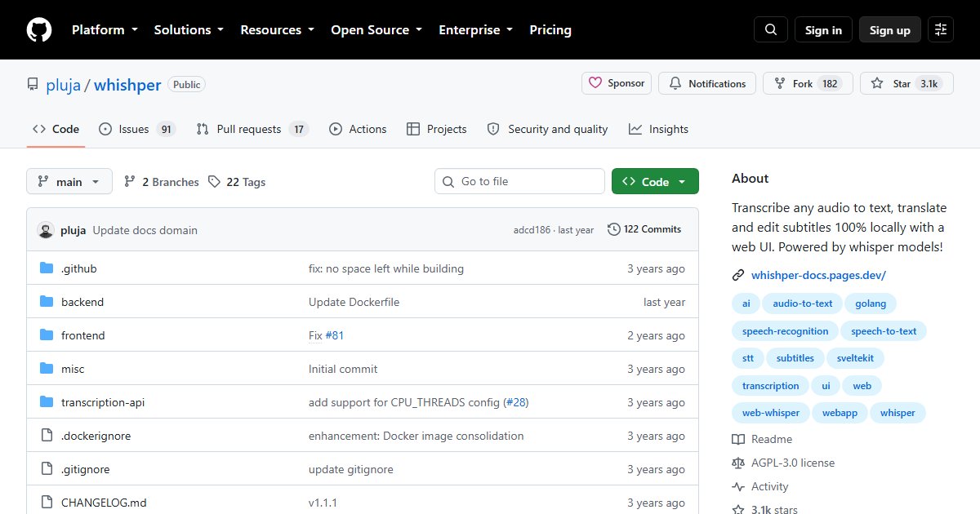Open the 2 Branches link
980x514 pixels.
point(162,182)
